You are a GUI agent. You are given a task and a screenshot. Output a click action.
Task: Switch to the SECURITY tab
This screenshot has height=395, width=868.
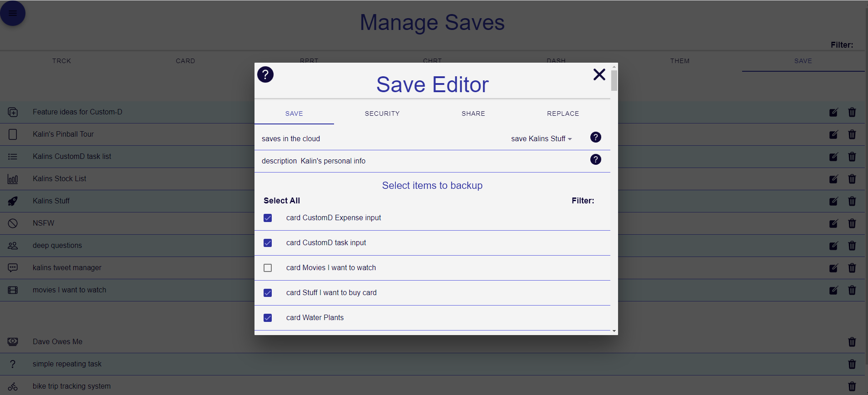click(x=382, y=114)
